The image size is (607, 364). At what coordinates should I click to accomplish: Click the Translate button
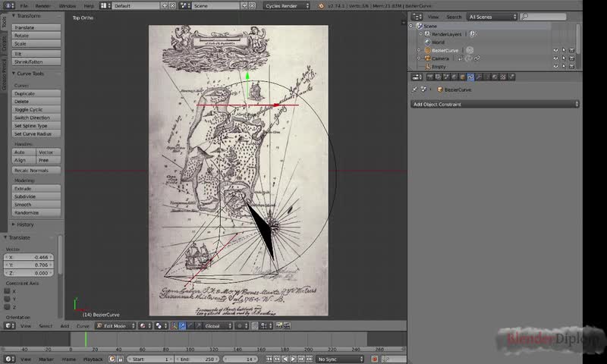36,27
